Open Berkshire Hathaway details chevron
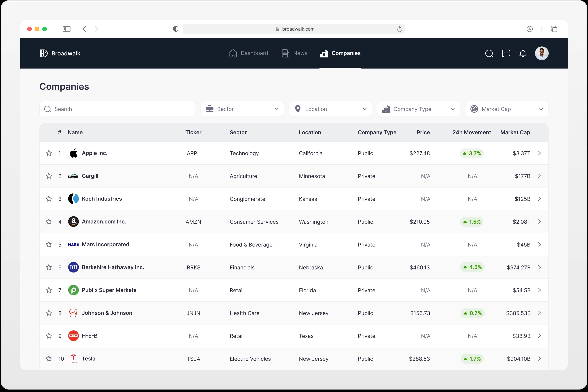 click(x=539, y=267)
